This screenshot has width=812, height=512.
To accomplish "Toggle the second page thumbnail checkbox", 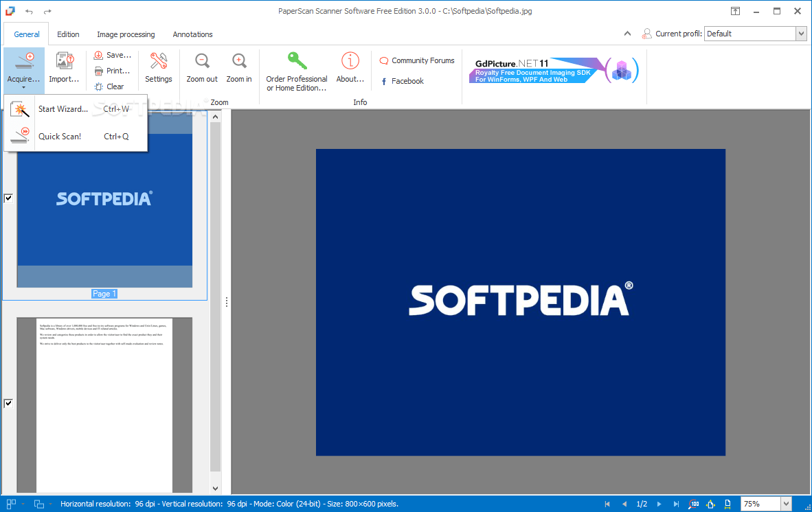I will point(8,403).
